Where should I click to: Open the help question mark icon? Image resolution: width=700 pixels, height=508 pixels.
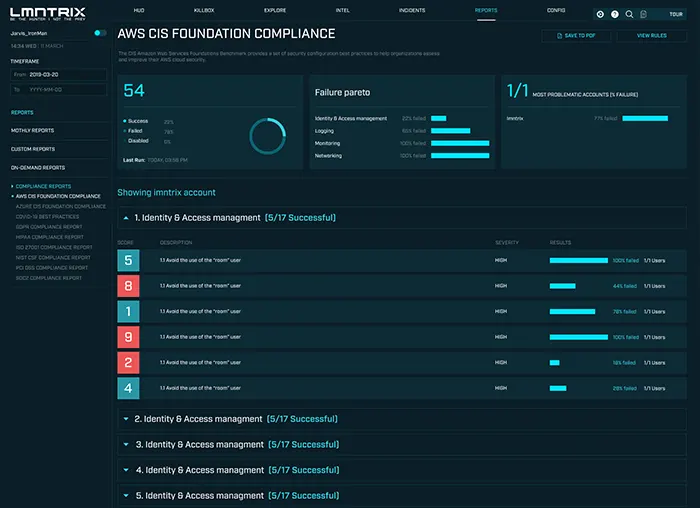coord(615,14)
